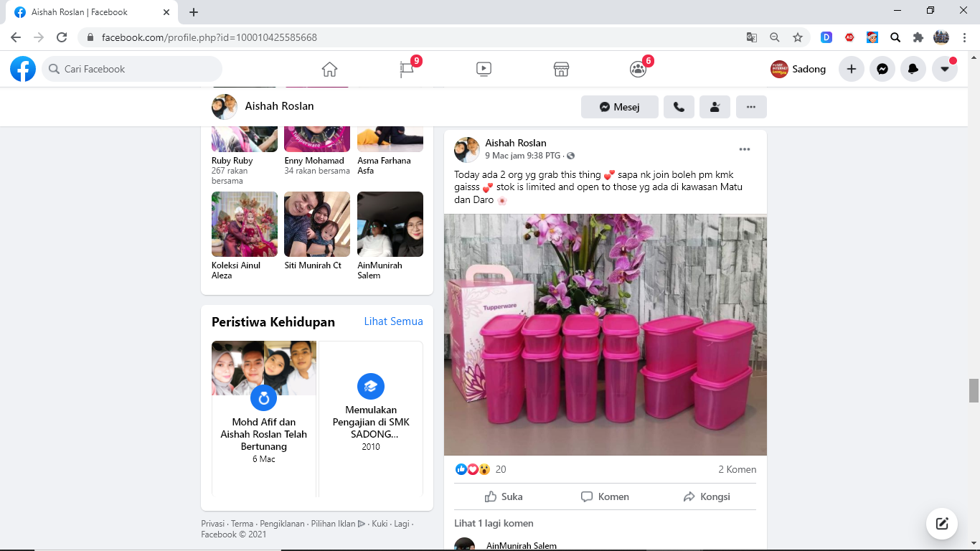Bookmark this page with the star icon
Viewport: 980px width, 551px height.
tap(797, 37)
